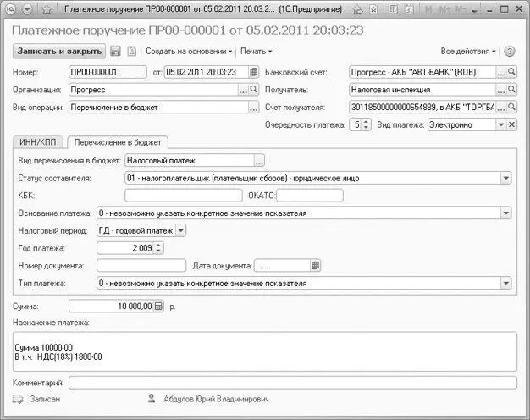Open the Создать на основании menu button
This screenshot has height=420, width=530.
tap(187, 51)
